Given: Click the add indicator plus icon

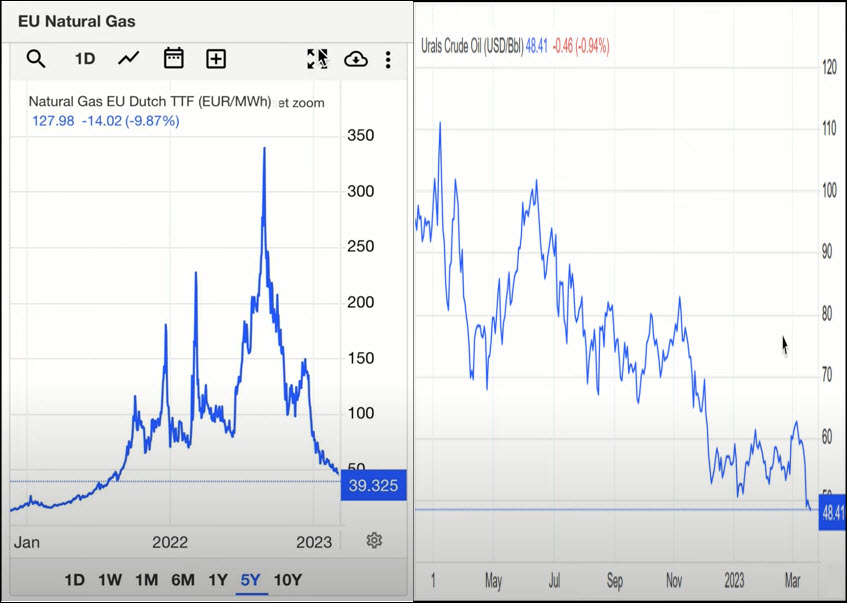Looking at the screenshot, I should 216,59.
